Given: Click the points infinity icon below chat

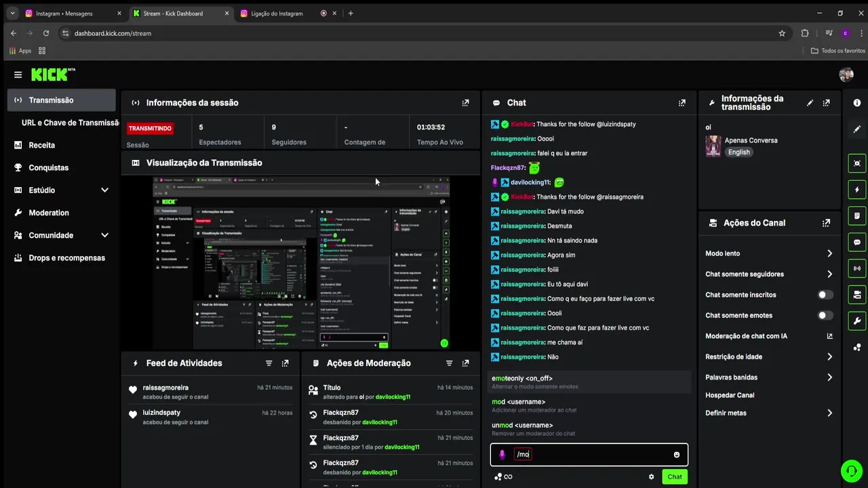Looking at the screenshot, I should 503,477.
